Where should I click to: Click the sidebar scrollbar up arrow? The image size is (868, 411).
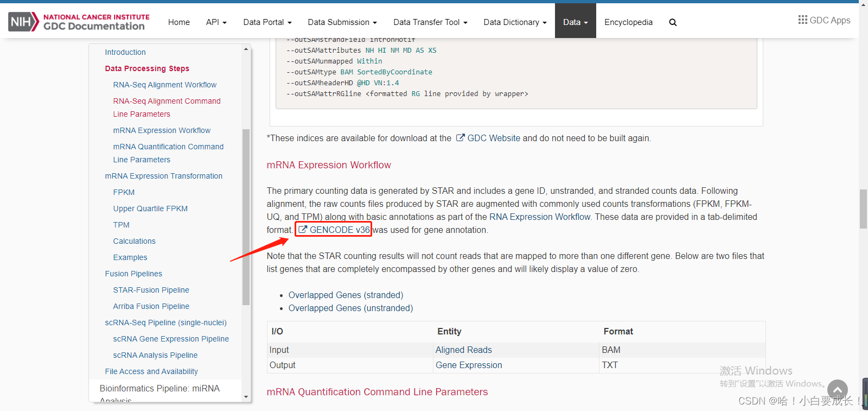[x=246, y=49]
